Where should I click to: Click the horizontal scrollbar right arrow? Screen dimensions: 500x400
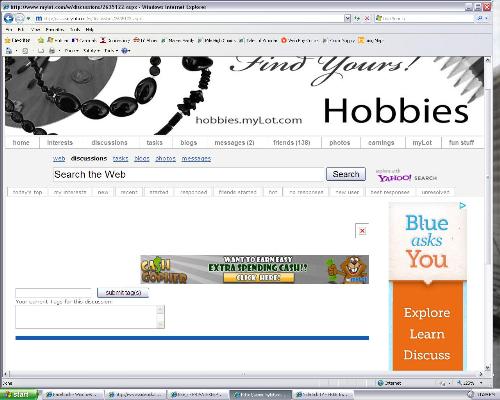(x=481, y=374)
